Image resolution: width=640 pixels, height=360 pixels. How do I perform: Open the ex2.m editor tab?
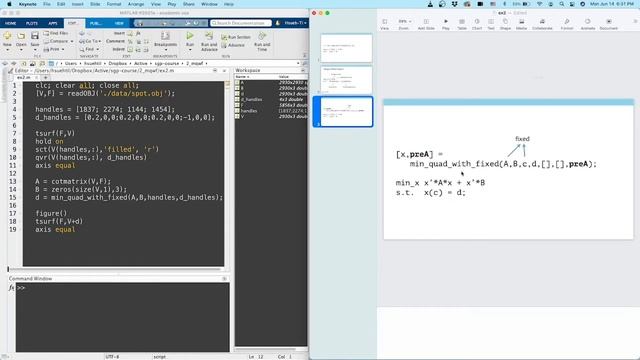(x=24, y=77)
